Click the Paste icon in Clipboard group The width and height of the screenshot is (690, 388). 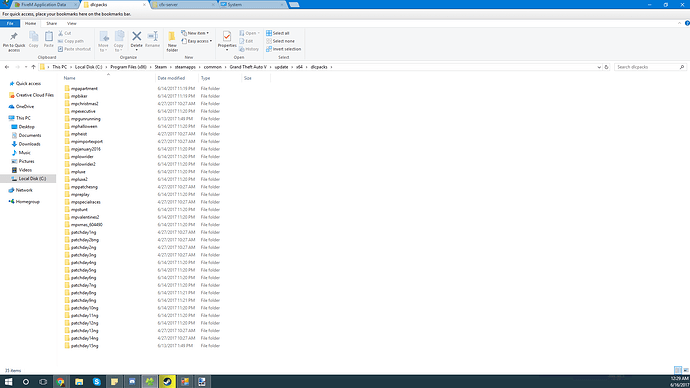point(49,37)
